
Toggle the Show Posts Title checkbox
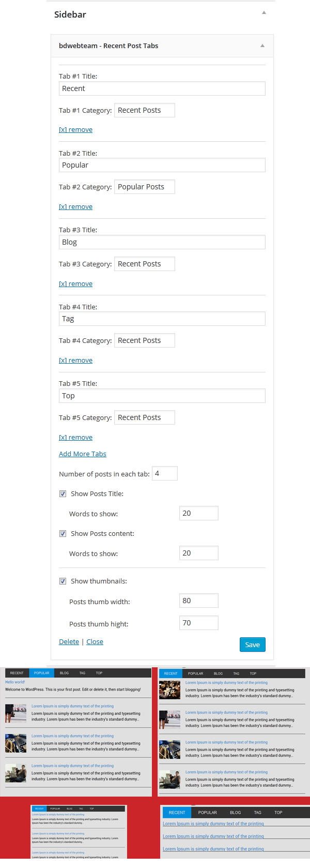[x=63, y=494]
